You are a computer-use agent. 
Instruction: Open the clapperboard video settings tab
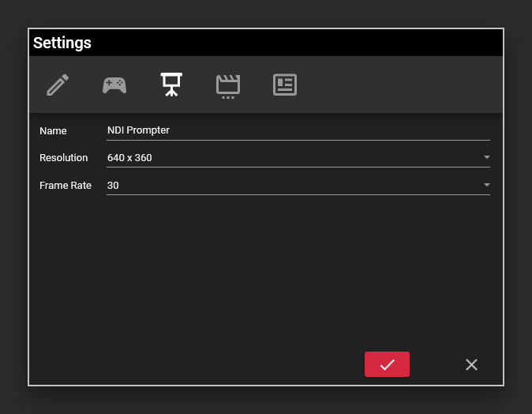click(x=228, y=85)
